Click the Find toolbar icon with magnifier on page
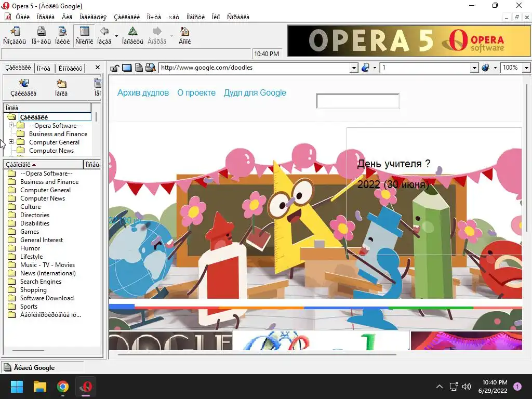532x399 pixels. (x=62, y=35)
